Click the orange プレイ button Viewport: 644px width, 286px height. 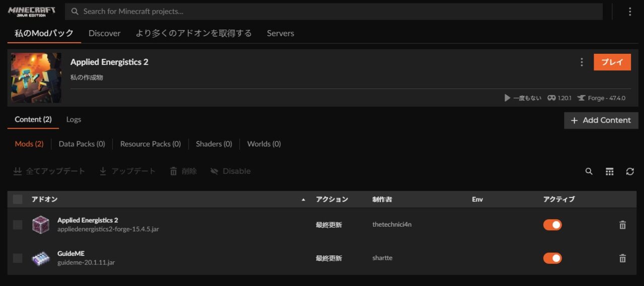[x=612, y=62]
